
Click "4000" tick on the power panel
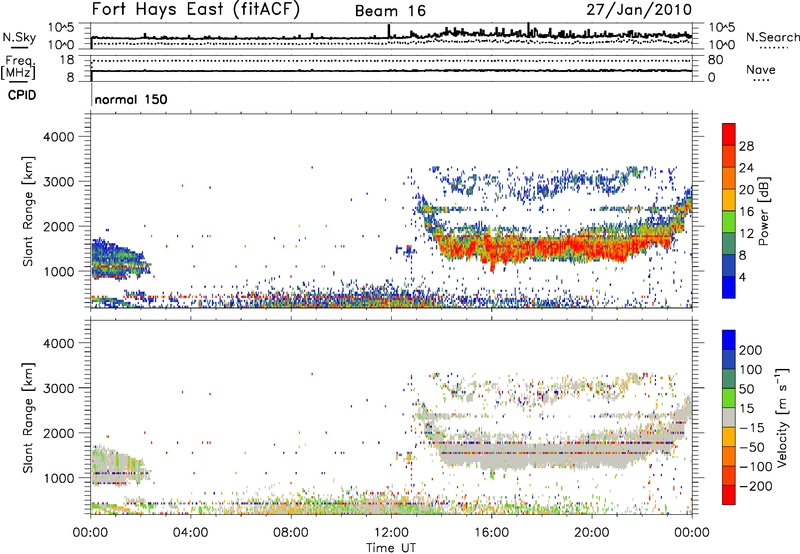pyautogui.click(x=58, y=137)
